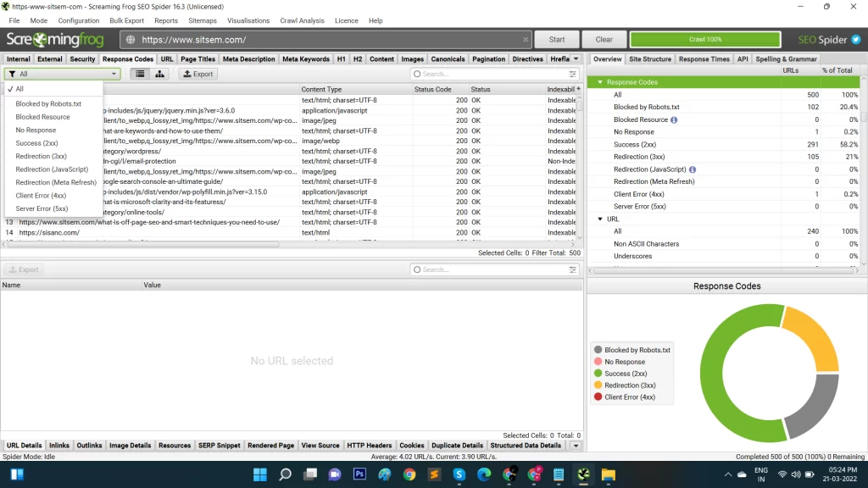
Task: Open the Notepad icon in taskbar
Action: 559,474
